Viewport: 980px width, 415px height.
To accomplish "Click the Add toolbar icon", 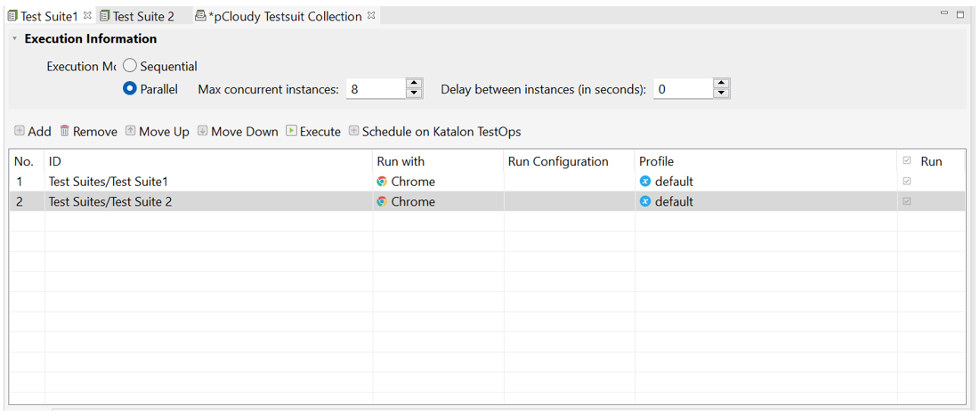I will pos(20,131).
